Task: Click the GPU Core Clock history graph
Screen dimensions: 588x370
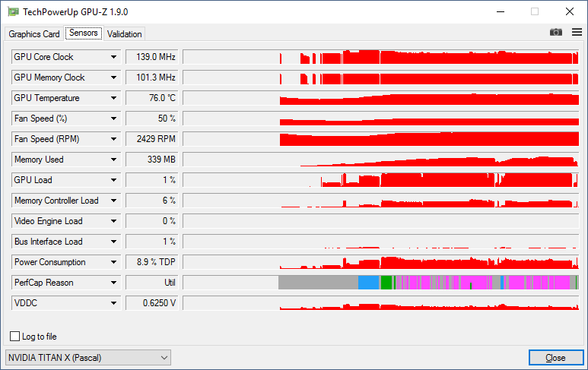Action: [381, 57]
